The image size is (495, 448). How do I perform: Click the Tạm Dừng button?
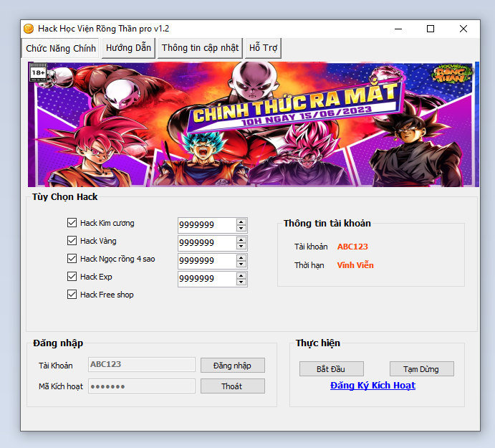(421, 369)
